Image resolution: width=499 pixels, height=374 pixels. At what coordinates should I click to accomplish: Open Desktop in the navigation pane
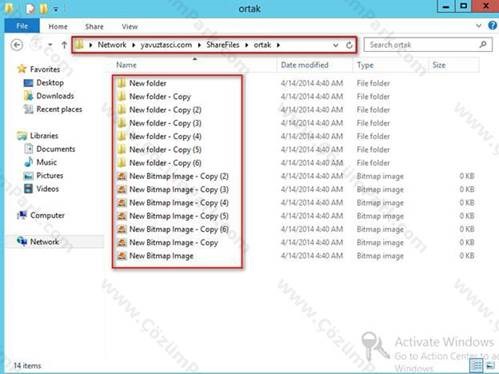click(x=50, y=83)
